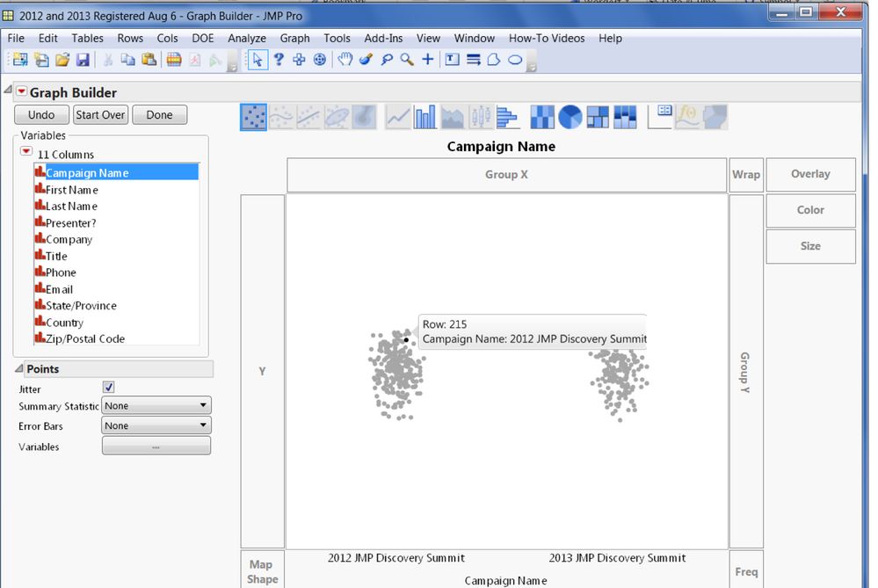Choose the Points graph element icon
Screen dimensions: 878x588
[x=254, y=118]
